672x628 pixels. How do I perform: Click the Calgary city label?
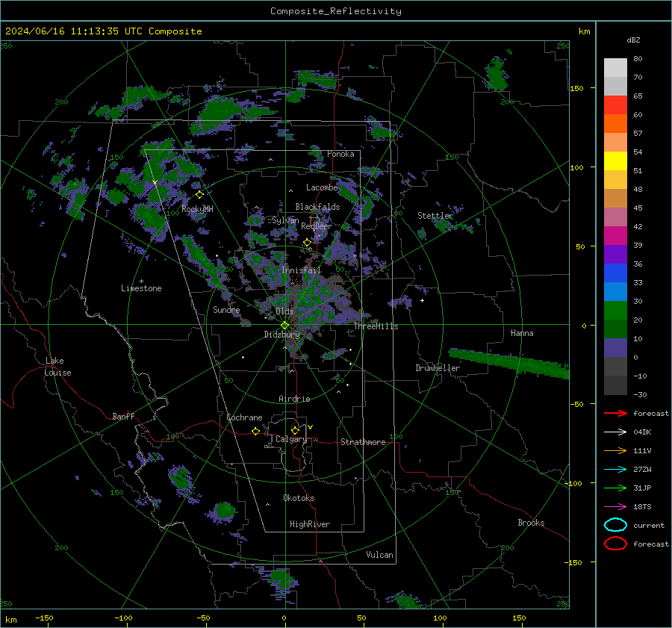tap(291, 439)
